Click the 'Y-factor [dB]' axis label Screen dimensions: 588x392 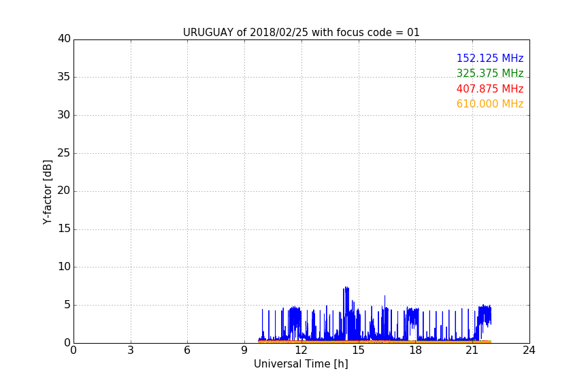47,192
